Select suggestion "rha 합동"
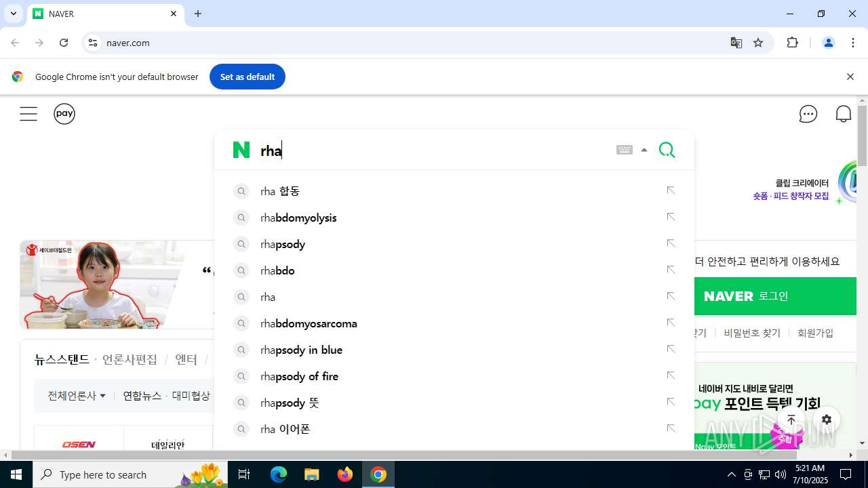Viewport: 868px width, 488px height. point(280,191)
